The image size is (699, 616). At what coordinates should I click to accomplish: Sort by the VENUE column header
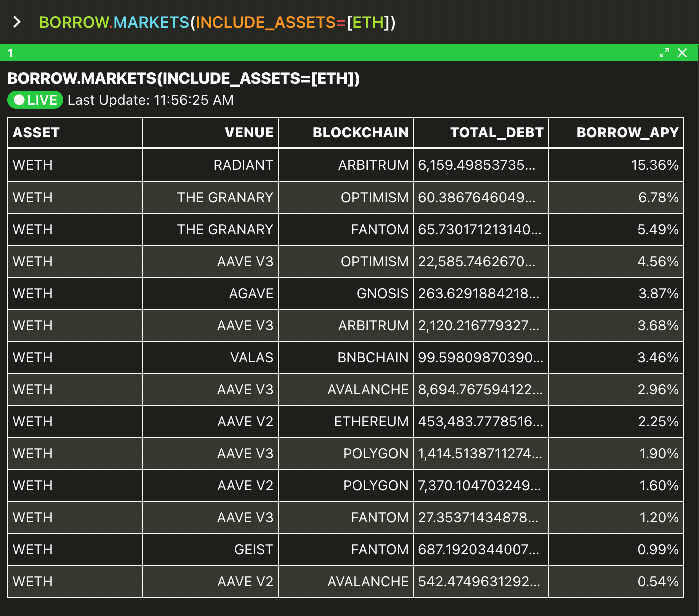tap(211, 133)
